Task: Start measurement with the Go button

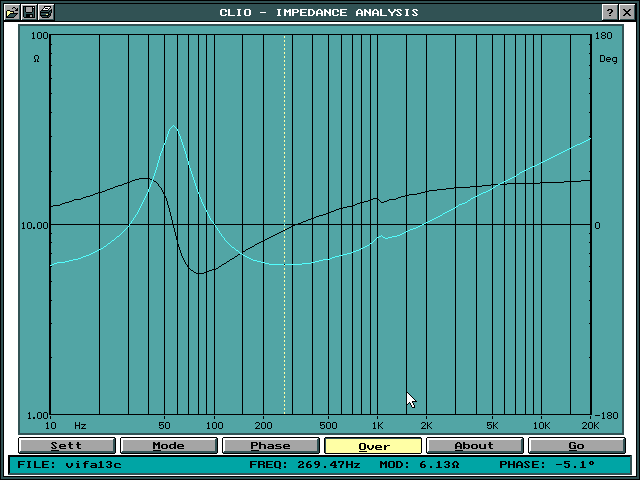Action: click(x=576, y=446)
